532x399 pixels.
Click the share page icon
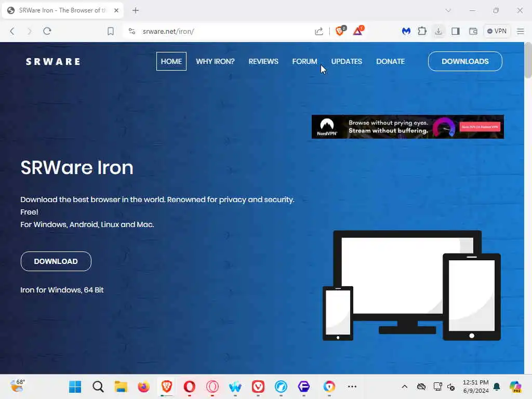point(319,31)
